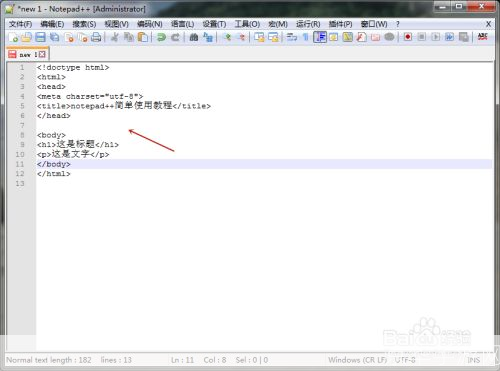The image size is (500, 371).
Task: Click line 7 blank line in editor
Action: click(x=264, y=125)
